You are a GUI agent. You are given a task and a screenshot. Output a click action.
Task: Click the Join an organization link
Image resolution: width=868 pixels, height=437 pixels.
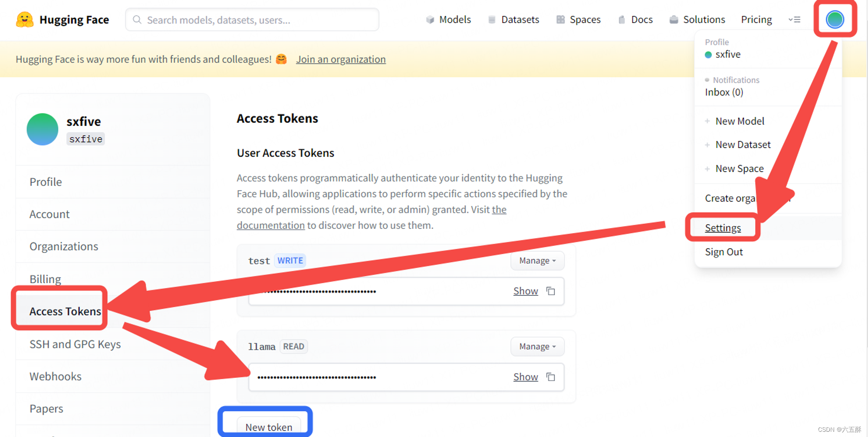(x=341, y=59)
